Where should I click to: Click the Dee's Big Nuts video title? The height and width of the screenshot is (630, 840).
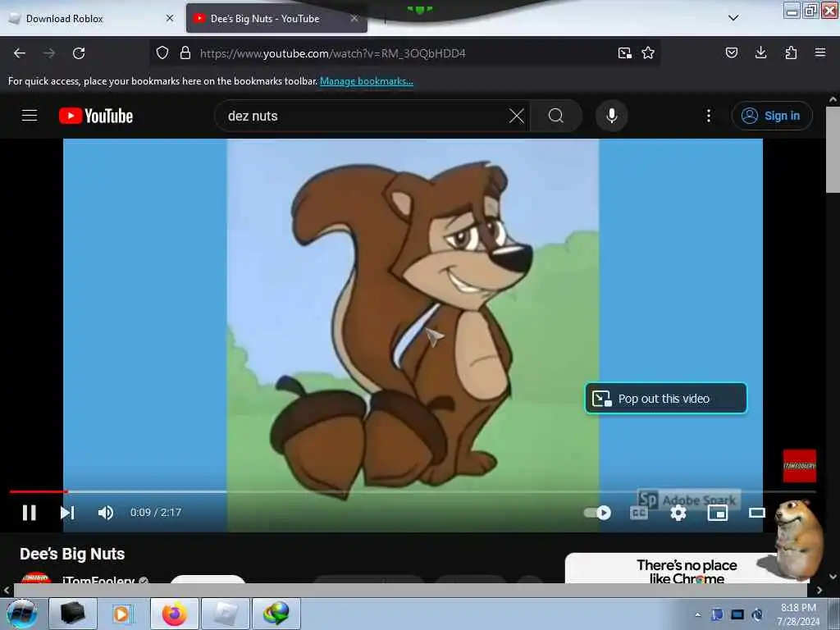(x=72, y=554)
